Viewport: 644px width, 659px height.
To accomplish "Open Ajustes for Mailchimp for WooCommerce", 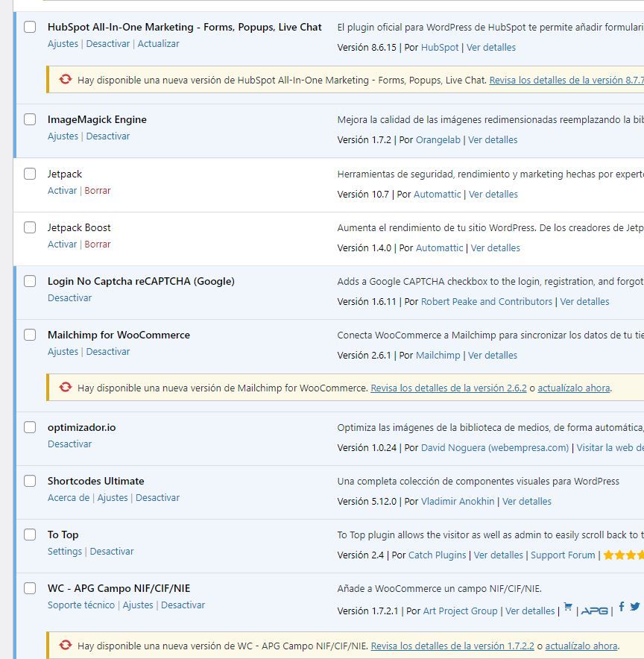I will point(63,351).
